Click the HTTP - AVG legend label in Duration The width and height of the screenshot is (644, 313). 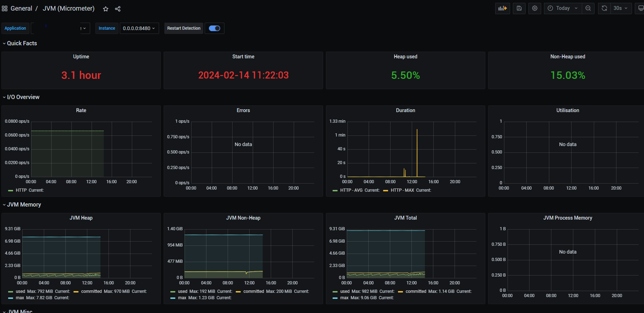[x=351, y=190]
